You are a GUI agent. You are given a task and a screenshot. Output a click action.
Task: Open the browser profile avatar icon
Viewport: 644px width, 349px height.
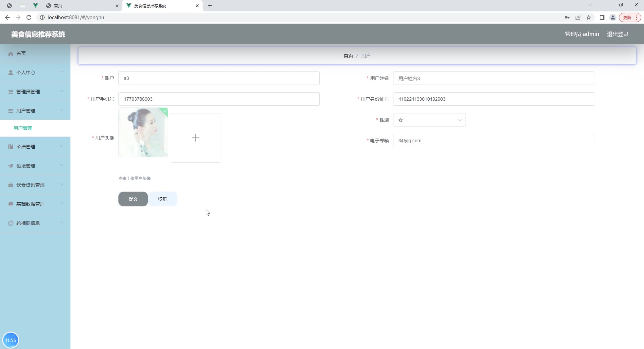(x=613, y=17)
